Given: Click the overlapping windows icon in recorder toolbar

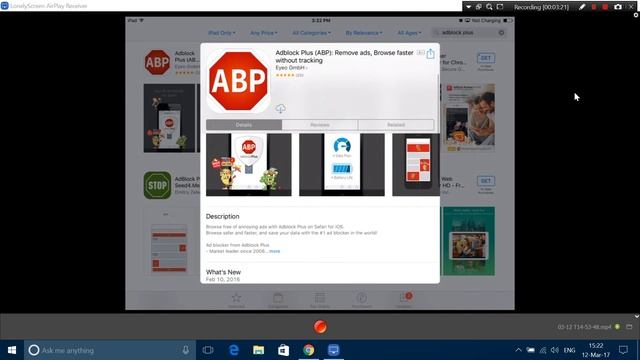Looking at the screenshot, I should pos(478,7).
